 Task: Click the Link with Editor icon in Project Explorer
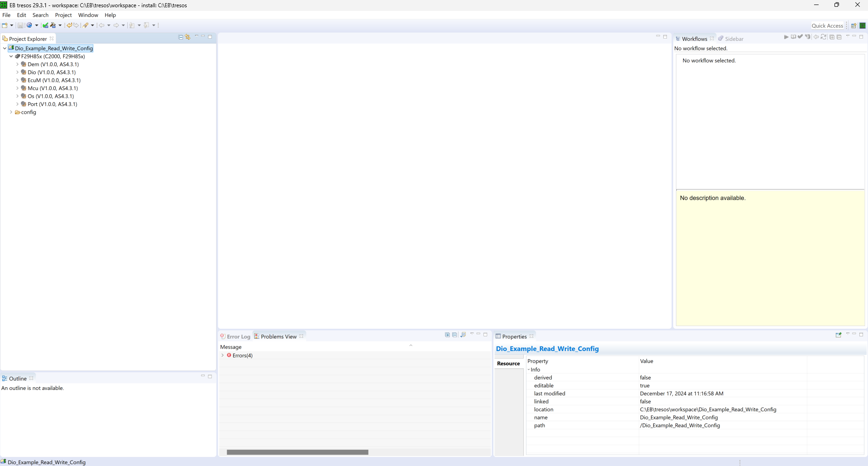point(188,37)
